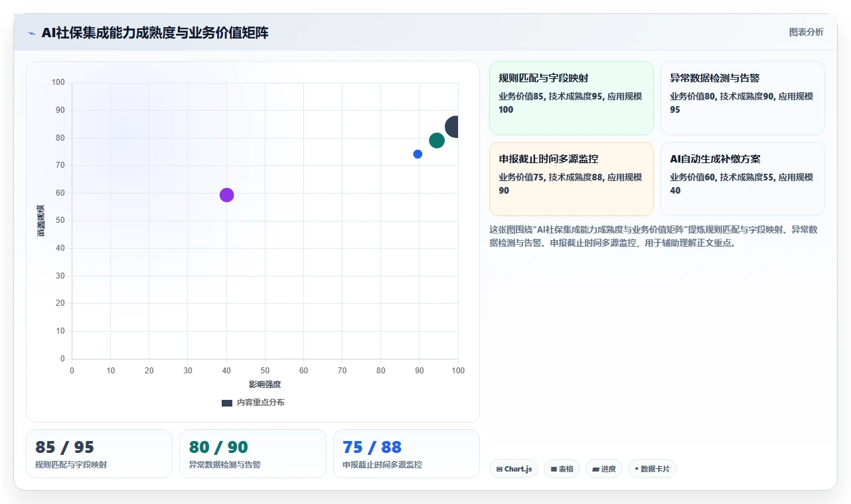The width and height of the screenshot is (851, 504).
Task: Click the 75 / 88 stat card
Action: pos(406,454)
